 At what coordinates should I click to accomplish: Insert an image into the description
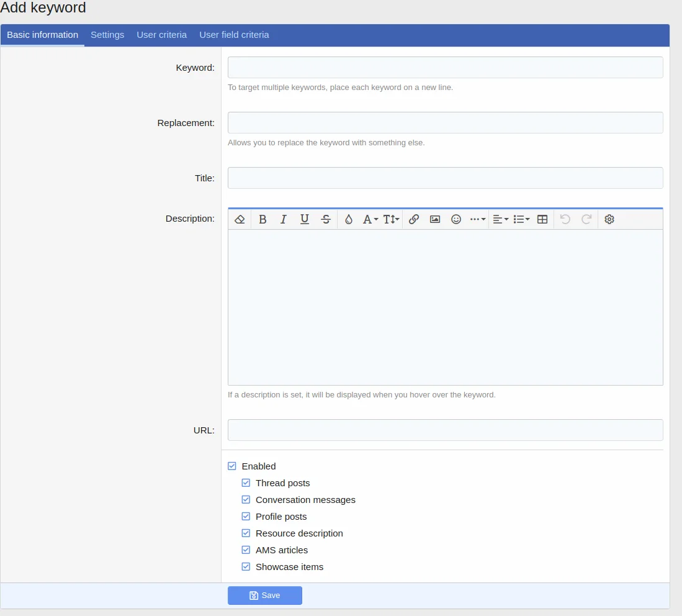coord(435,219)
